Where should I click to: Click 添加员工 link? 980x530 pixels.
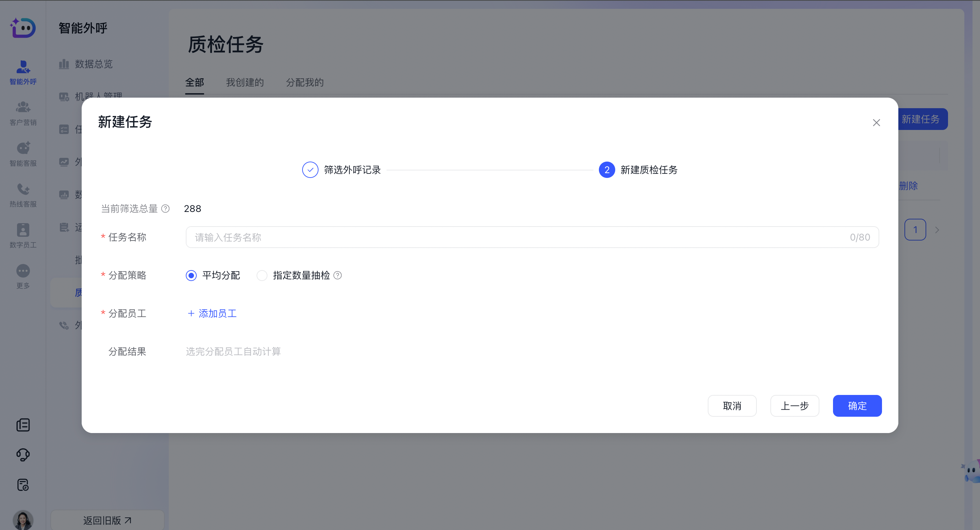212,313
